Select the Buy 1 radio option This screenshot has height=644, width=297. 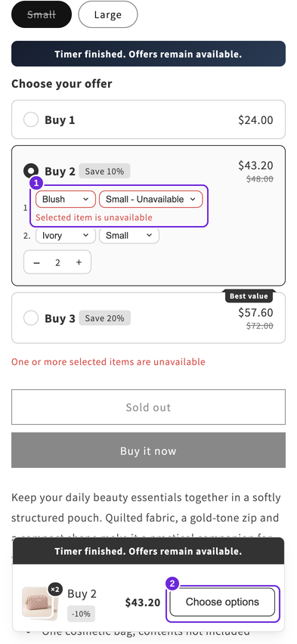31,120
